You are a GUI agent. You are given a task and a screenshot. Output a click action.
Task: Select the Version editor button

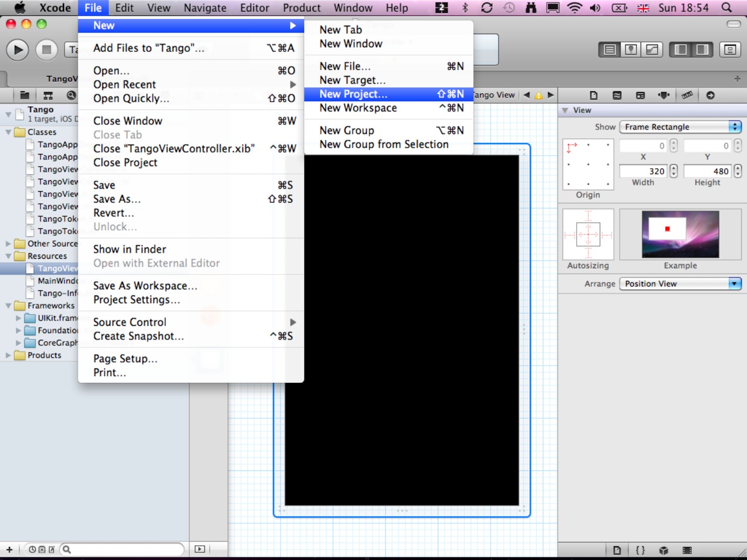click(652, 50)
